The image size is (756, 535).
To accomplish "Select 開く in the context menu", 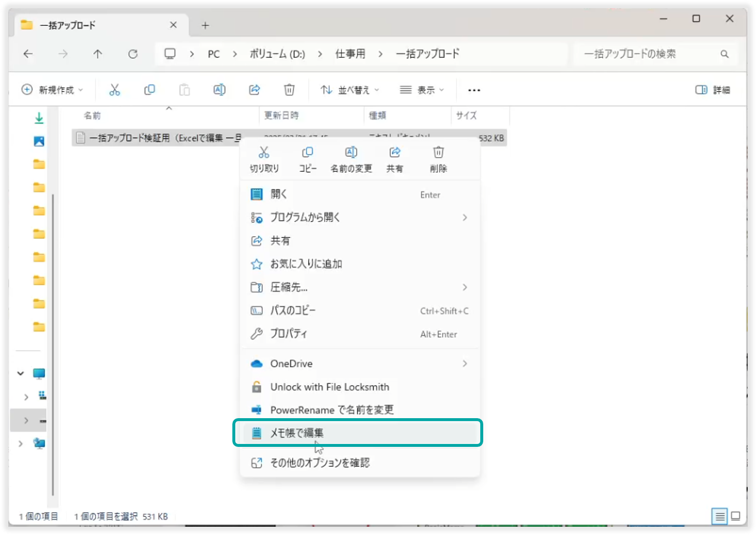I will pos(359,194).
